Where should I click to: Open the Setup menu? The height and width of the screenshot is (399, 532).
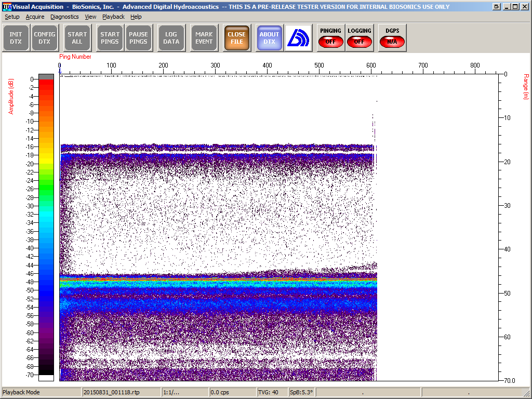(x=12, y=17)
